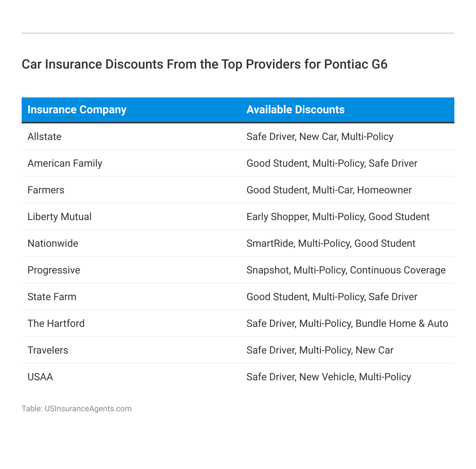Select the State Farm company cell
The image size is (476, 469).
tap(52, 297)
